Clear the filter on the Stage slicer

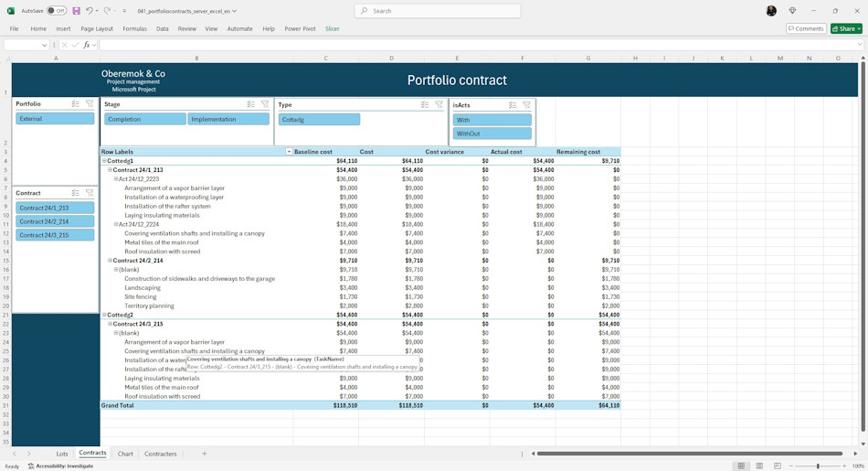(265, 104)
